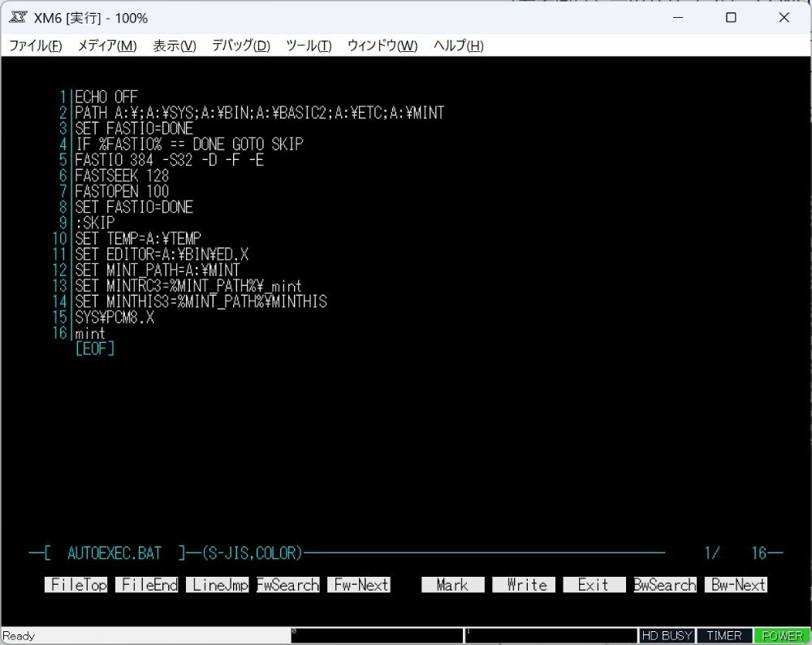Click the [EOF] marker
The height and width of the screenshot is (645, 812).
95,348
